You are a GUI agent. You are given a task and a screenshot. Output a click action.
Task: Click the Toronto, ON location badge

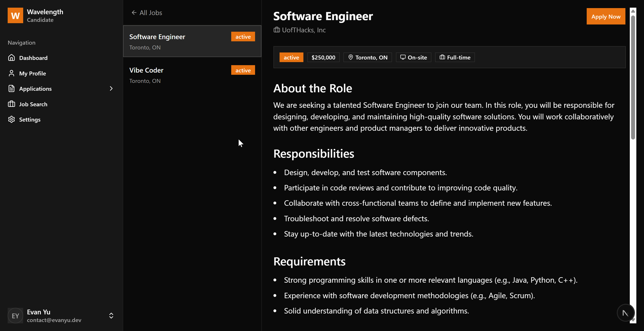click(367, 57)
